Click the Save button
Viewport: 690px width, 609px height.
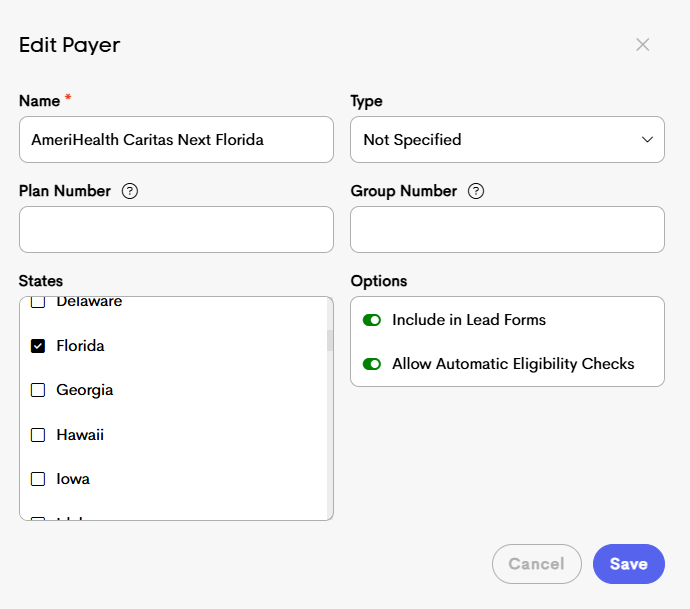(628, 564)
